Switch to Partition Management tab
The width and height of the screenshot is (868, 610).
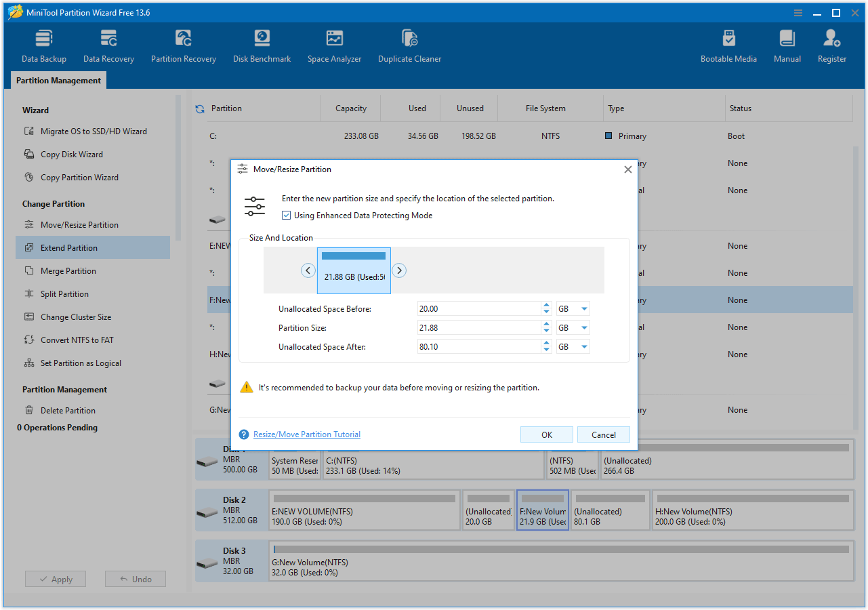pos(58,81)
